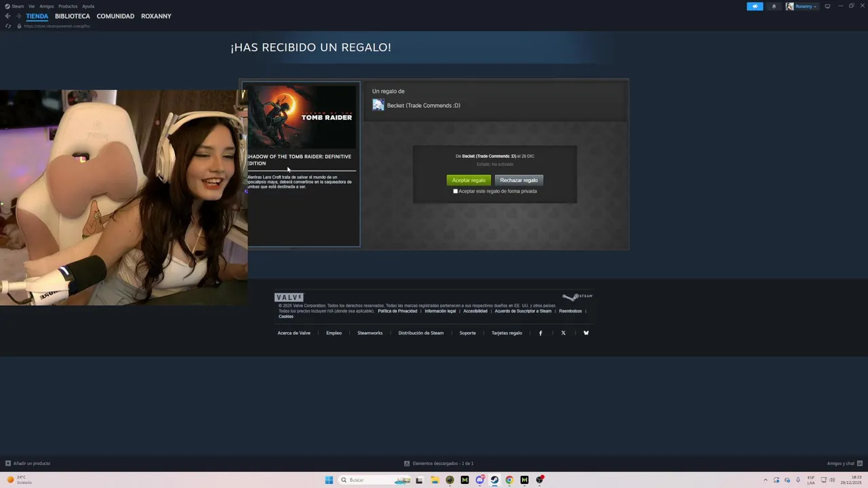The height and width of the screenshot is (488, 868).
Task: Open the Bluesky footer icon
Action: [x=586, y=333]
